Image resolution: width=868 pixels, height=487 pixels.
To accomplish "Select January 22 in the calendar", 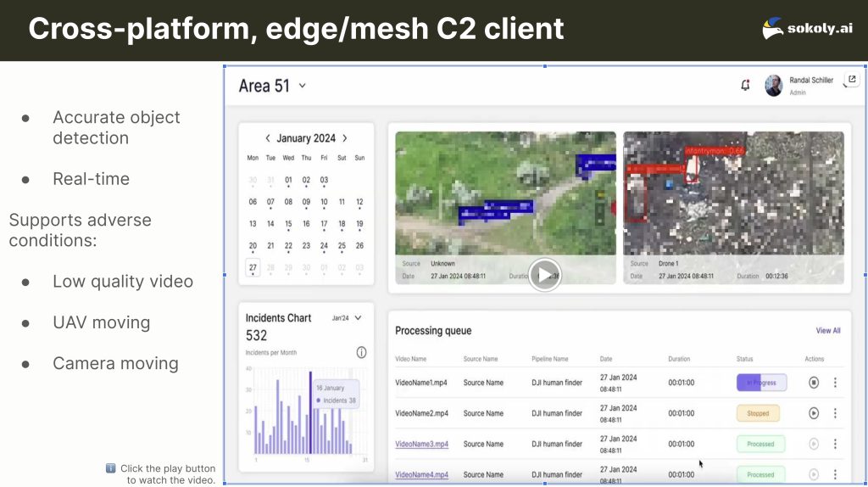I will tap(288, 245).
